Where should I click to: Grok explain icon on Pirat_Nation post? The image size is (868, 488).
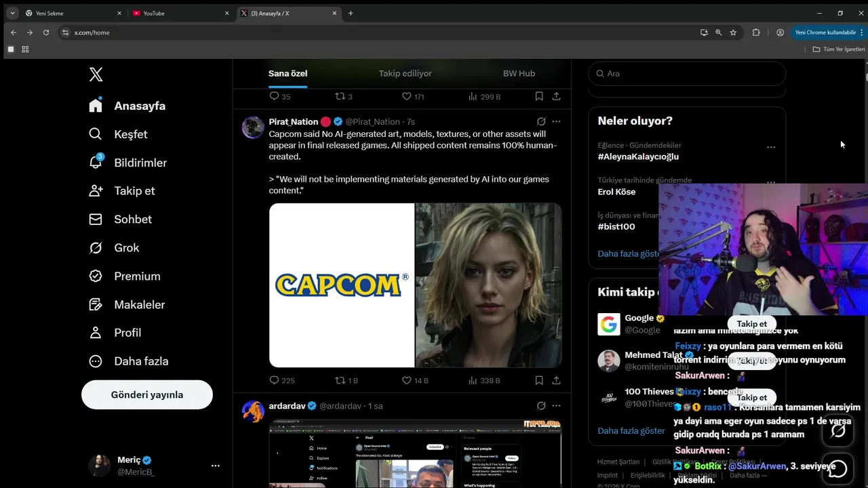click(x=541, y=121)
